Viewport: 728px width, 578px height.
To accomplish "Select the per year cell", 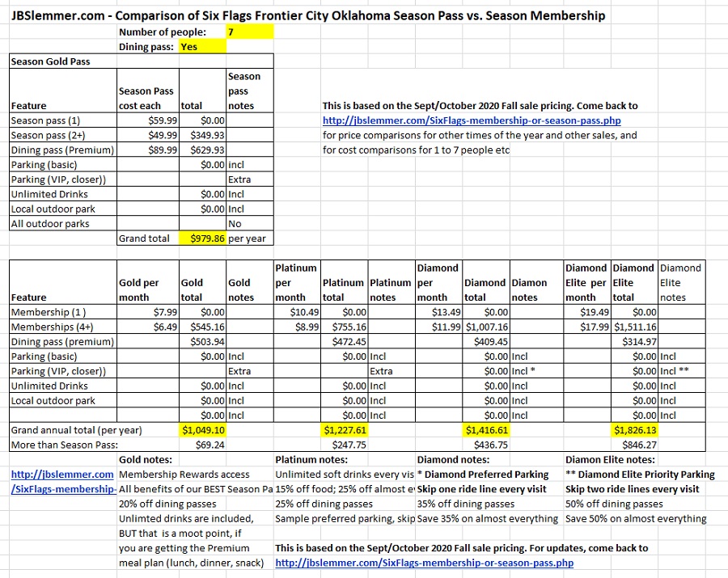I will (x=250, y=238).
